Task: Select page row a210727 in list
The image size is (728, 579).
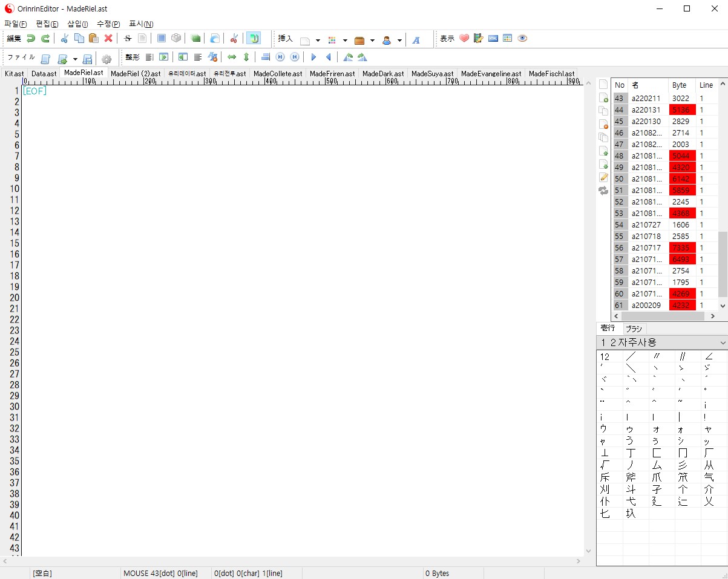Action: click(x=646, y=224)
